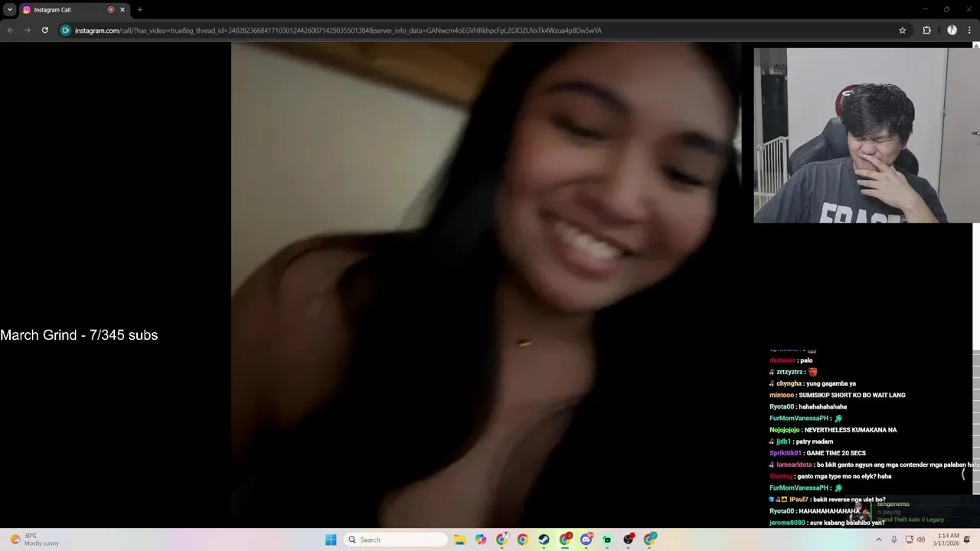
Task: Click jerome8080's chat message
Action: click(x=827, y=523)
